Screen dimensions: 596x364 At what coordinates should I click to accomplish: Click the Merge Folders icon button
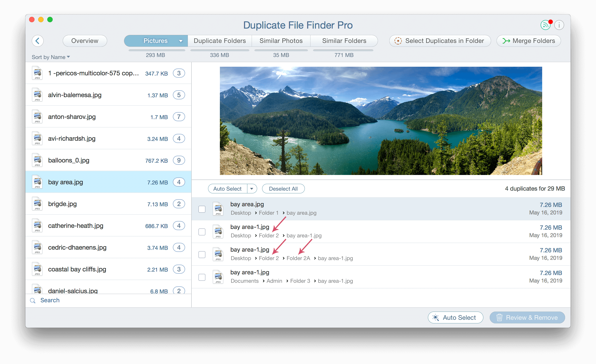507,41
